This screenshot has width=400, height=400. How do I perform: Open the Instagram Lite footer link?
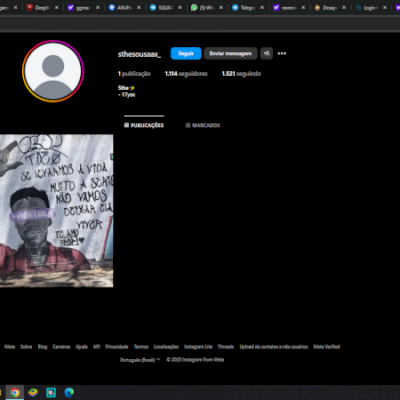click(198, 347)
